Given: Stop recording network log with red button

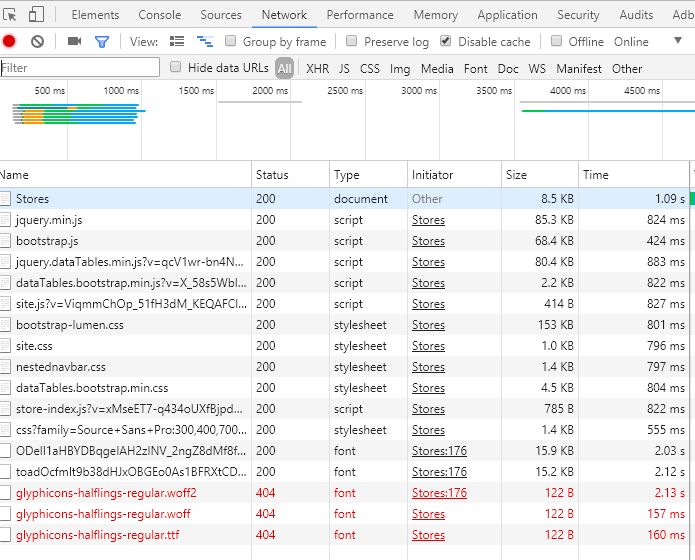Looking at the screenshot, I should (9, 41).
